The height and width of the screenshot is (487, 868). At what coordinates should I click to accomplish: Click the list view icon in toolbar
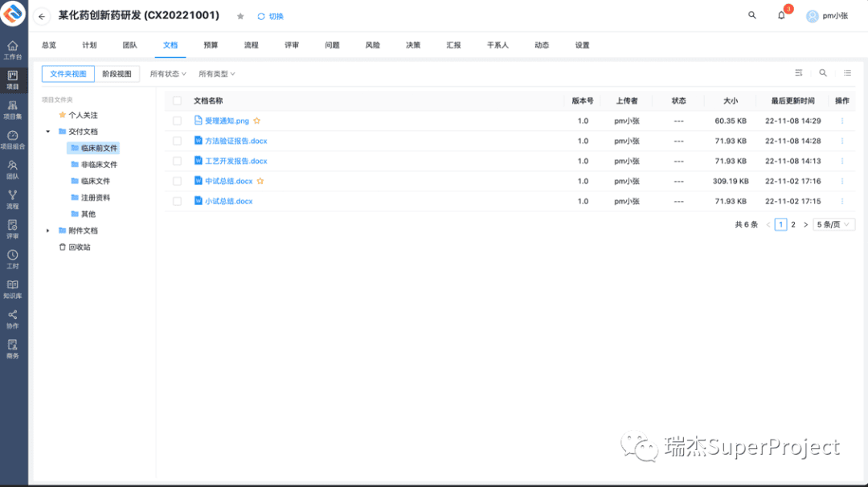848,73
